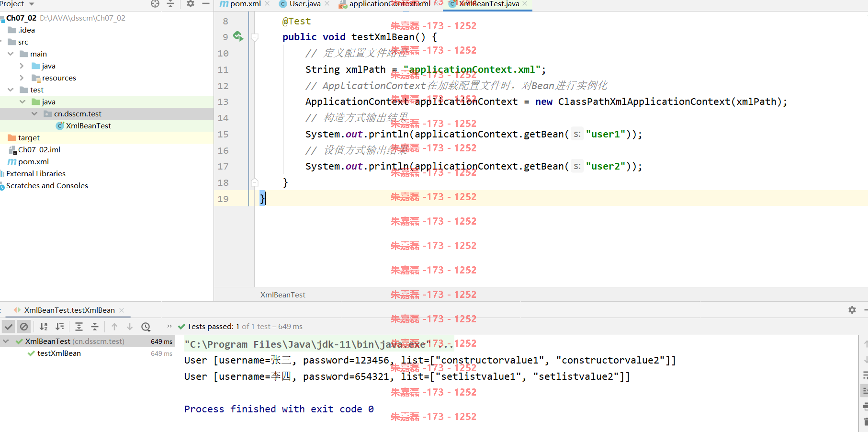
Task: Click fold end marker on line 18
Action: pyautogui.click(x=255, y=182)
